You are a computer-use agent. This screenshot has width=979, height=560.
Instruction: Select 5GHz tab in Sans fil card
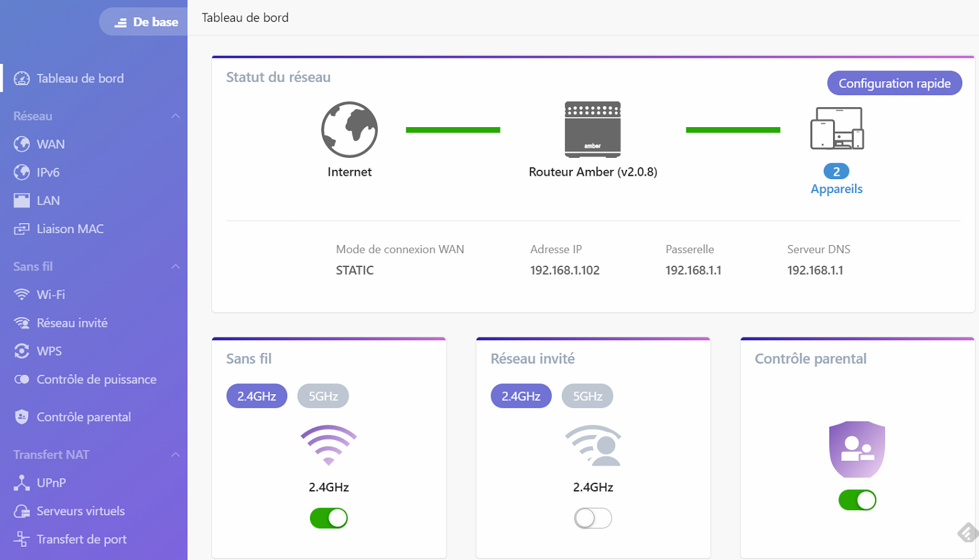323,396
